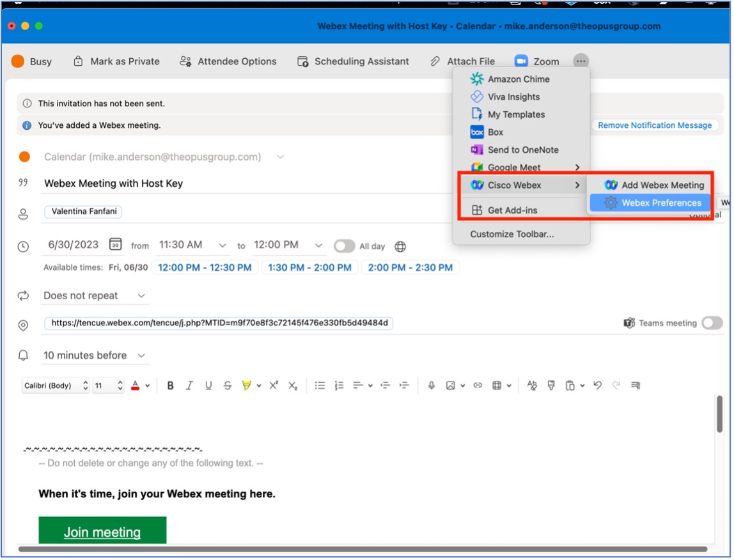Apply yellow text highlight

[247, 386]
